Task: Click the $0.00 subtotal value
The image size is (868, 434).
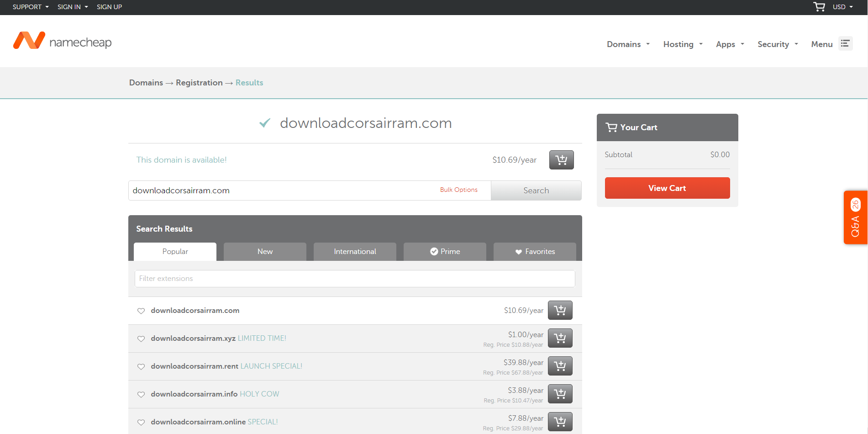Action: click(720, 155)
